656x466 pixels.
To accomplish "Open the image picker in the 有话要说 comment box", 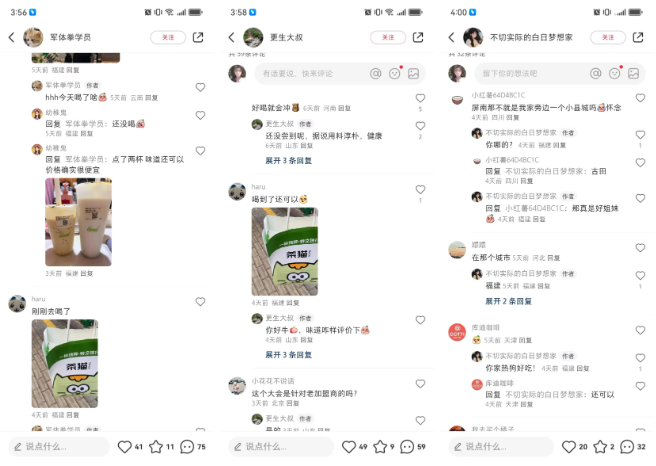I will coord(413,74).
